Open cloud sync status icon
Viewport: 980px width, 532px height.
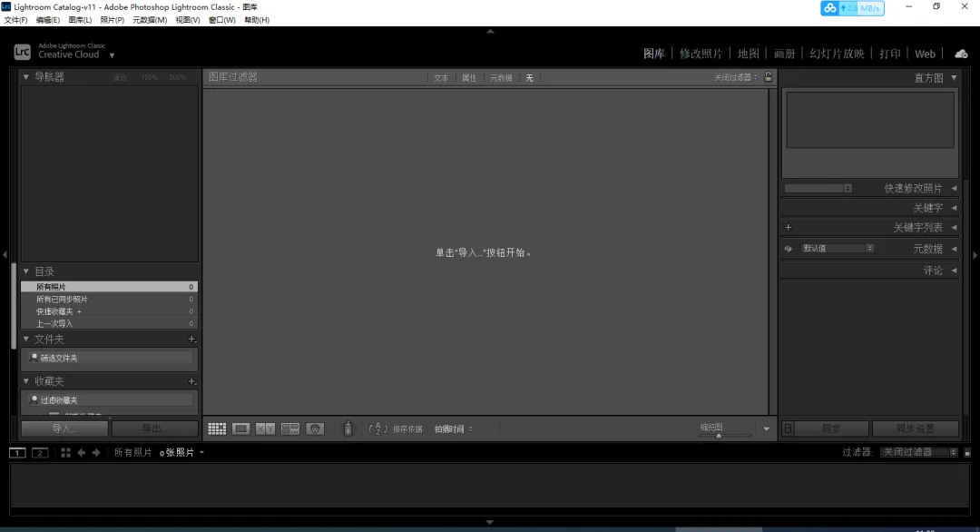pos(961,54)
